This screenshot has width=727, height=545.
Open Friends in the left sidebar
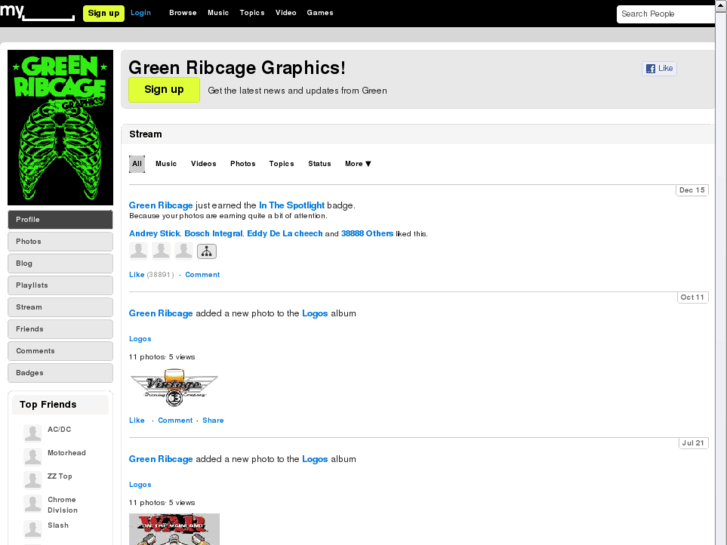[x=60, y=329]
